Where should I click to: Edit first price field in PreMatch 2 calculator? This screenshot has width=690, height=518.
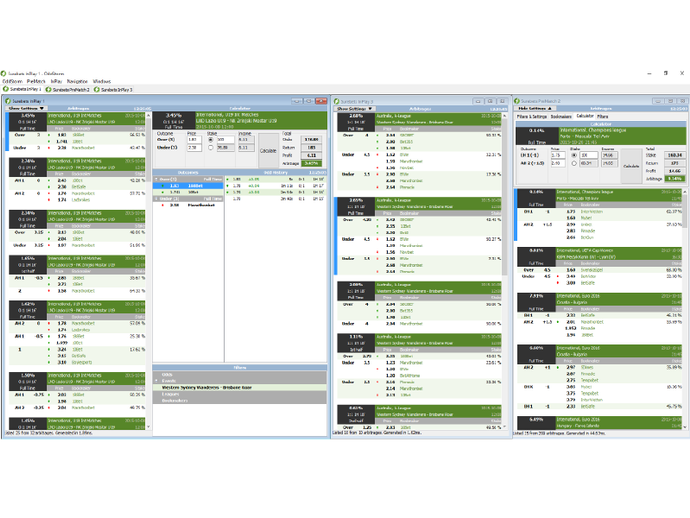tap(558, 155)
